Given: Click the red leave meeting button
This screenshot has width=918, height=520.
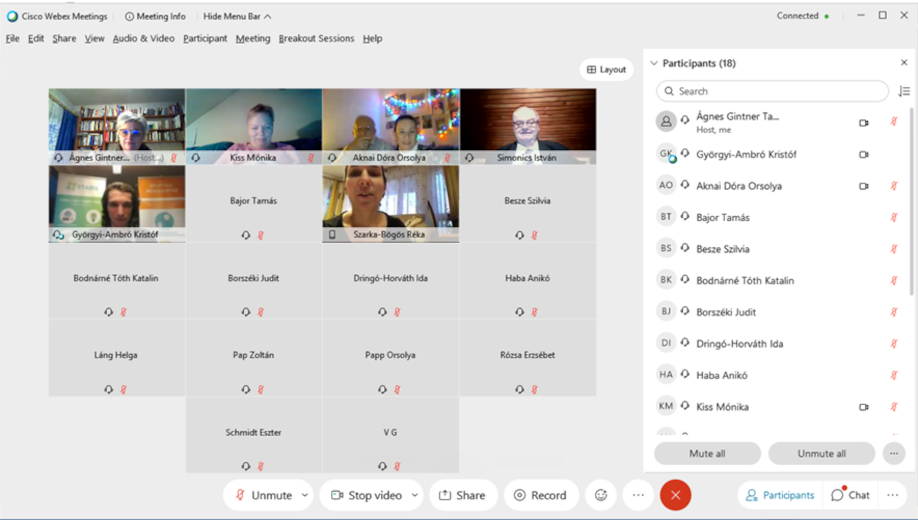Looking at the screenshot, I should point(676,495).
